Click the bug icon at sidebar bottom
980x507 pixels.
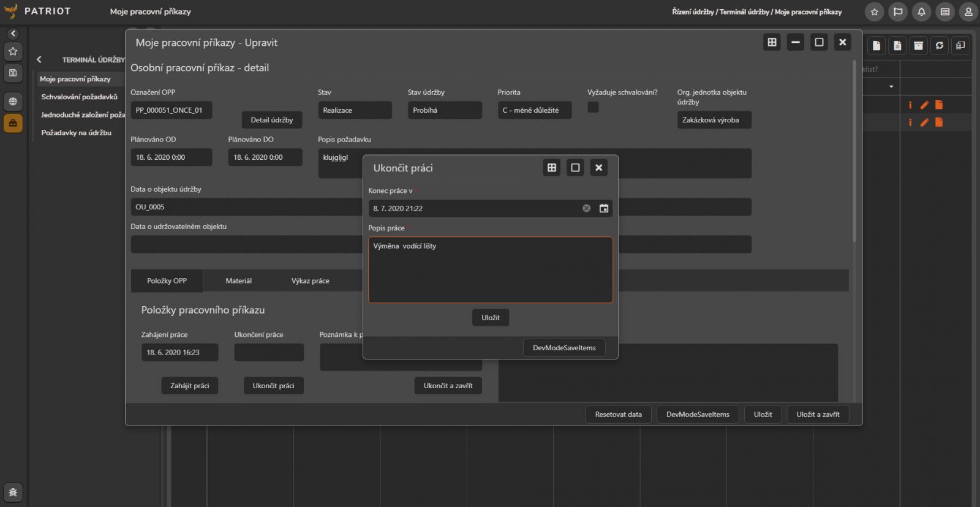pyautogui.click(x=13, y=492)
